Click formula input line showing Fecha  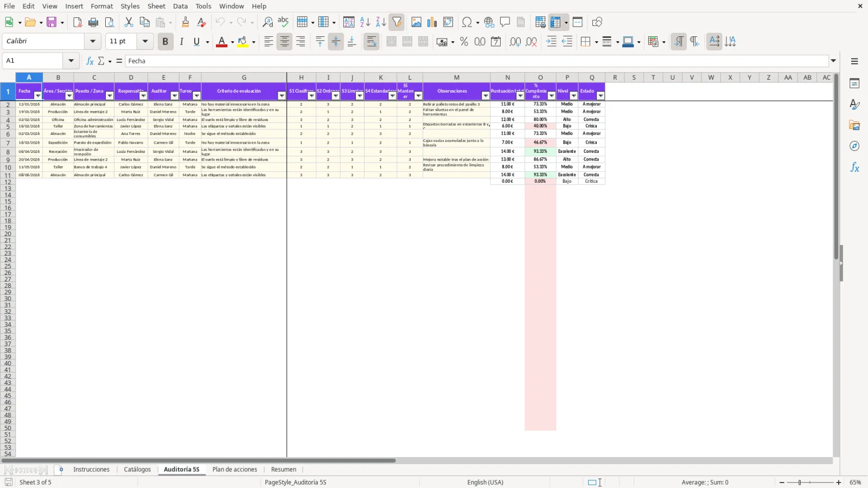[476, 61]
